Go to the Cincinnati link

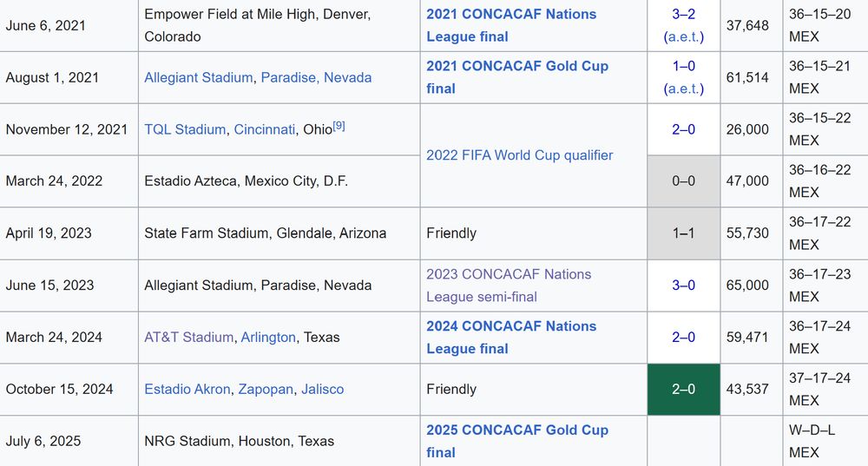(265, 129)
